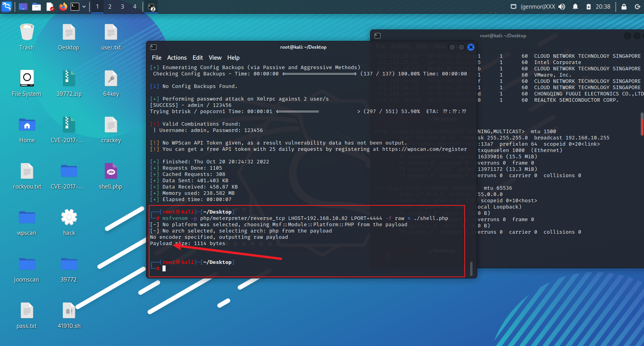Click the msfvenom command line text
Screen dimensions: 644x346
pyautogui.click(x=305, y=218)
